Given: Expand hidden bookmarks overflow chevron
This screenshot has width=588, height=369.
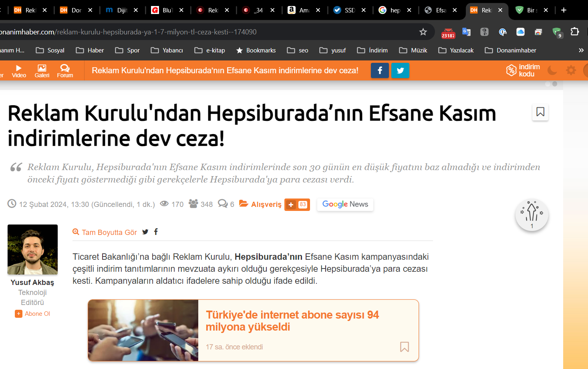Looking at the screenshot, I should [x=581, y=50].
